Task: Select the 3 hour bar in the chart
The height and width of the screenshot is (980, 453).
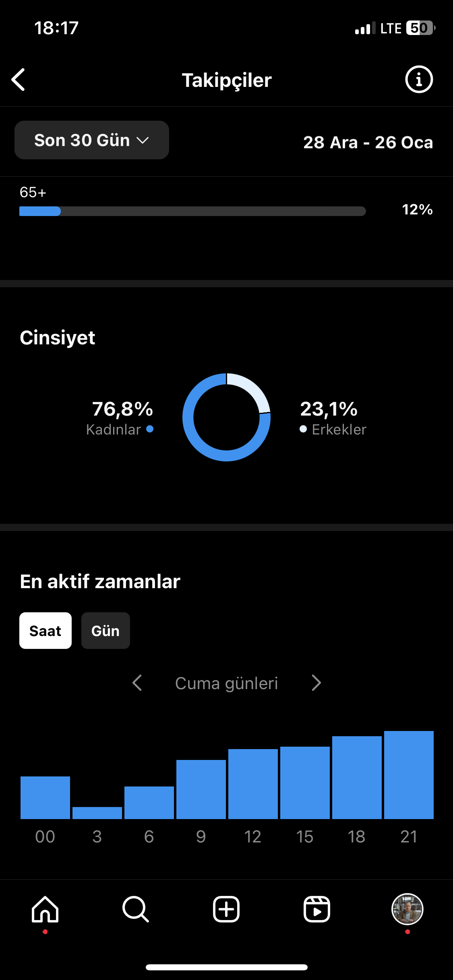Action: pos(97,813)
